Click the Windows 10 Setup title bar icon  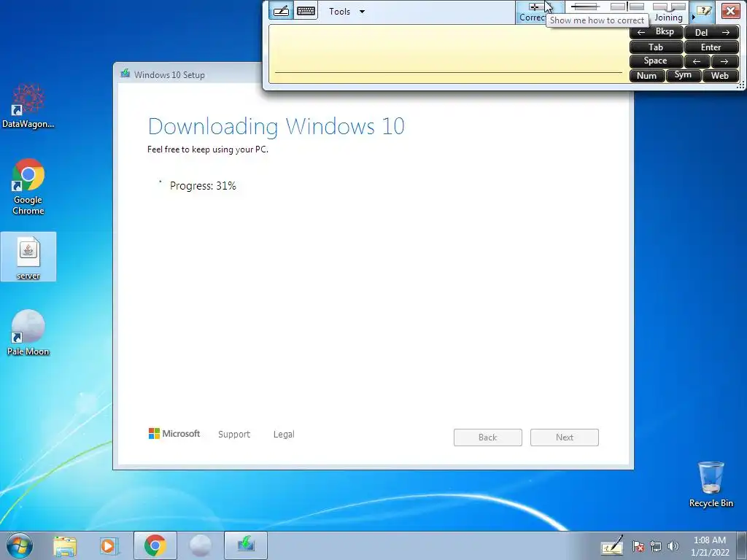pyautogui.click(x=125, y=74)
